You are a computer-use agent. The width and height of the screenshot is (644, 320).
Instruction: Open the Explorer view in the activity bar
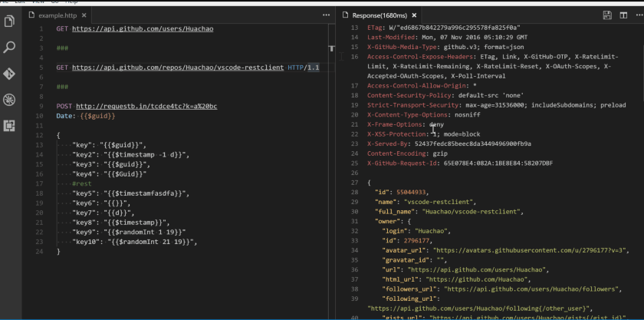[9, 21]
